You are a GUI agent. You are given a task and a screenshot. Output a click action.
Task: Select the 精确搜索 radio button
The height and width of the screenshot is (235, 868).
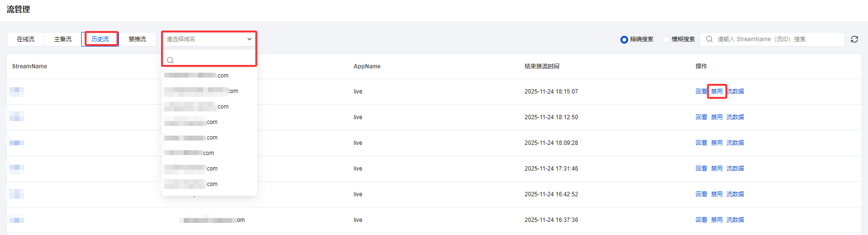coord(624,40)
